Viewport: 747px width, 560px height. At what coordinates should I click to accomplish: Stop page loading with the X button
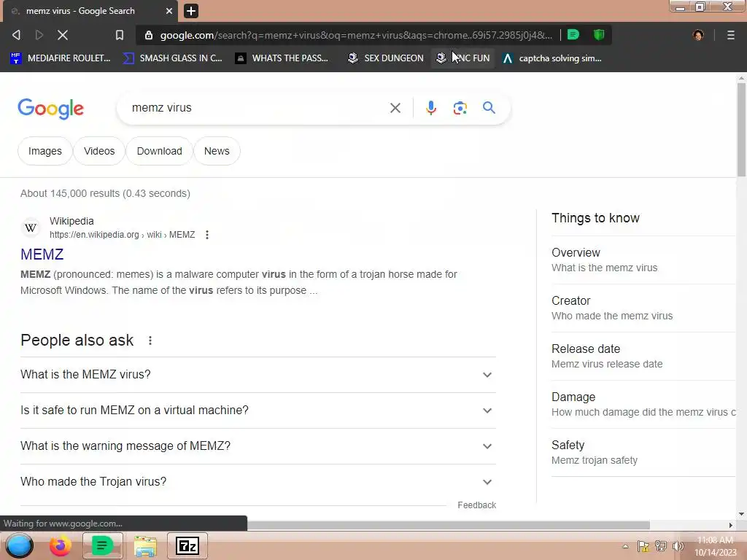point(63,35)
